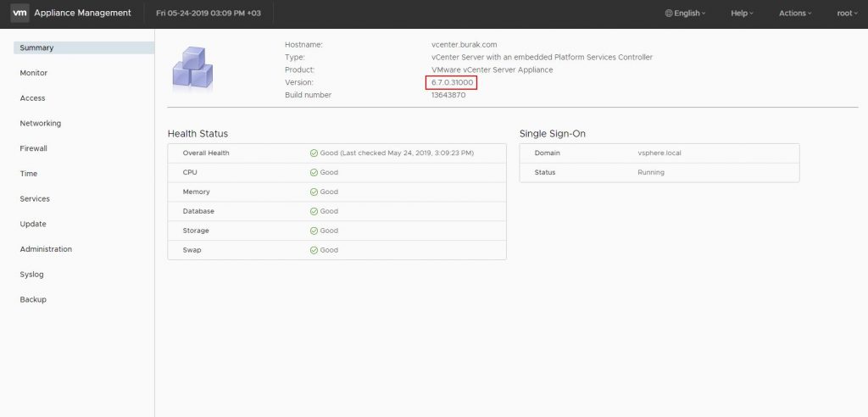Click the Storage row label
This screenshot has width=868, height=417.
(196, 231)
